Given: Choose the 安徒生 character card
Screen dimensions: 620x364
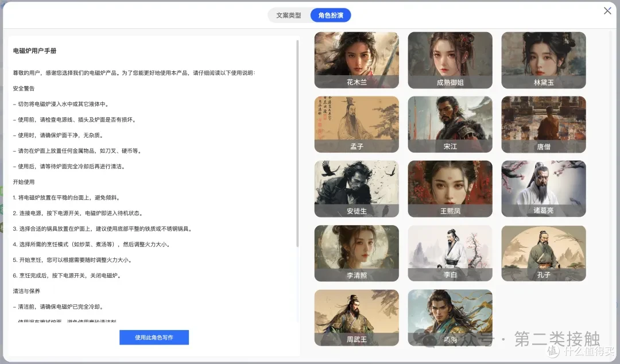Looking at the screenshot, I should [x=356, y=189].
